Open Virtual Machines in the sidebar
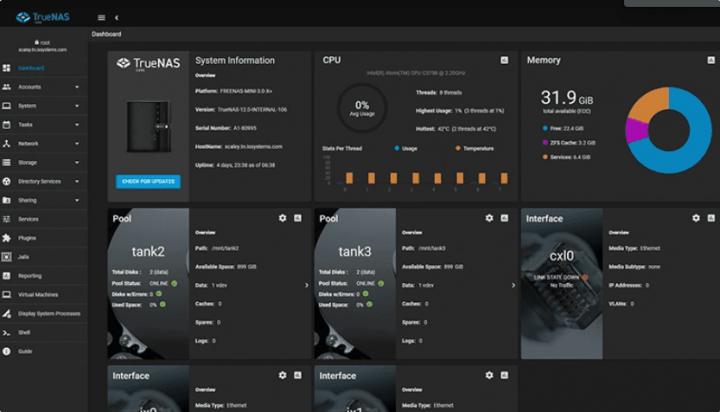Image resolution: width=720 pixels, height=412 pixels. pyautogui.click(x=44, y=294)
